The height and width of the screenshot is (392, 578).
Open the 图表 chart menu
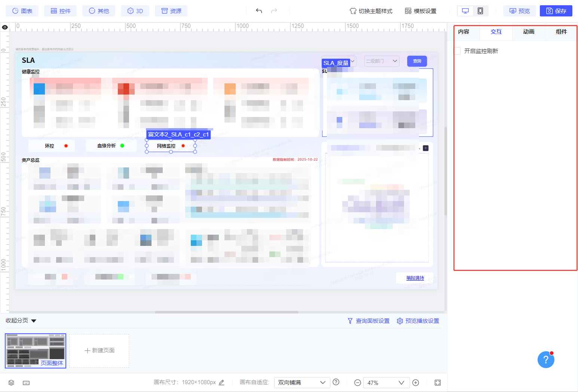click(22, 11)
